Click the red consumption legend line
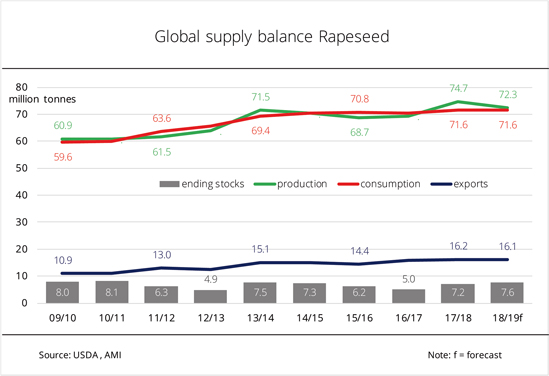Screen dimensions: 549x376 (x=348, y=184)
